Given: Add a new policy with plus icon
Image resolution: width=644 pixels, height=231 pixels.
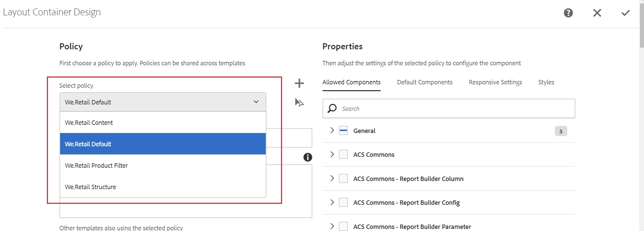Looking at the screenshot, I should [x=299, y=83].
